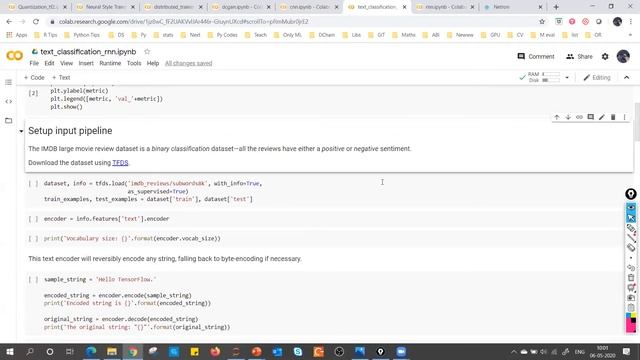Run the print Vocabulary size cell
Image resolution: width=640 pixels, height=360 pixels.
tap(33, 238)
